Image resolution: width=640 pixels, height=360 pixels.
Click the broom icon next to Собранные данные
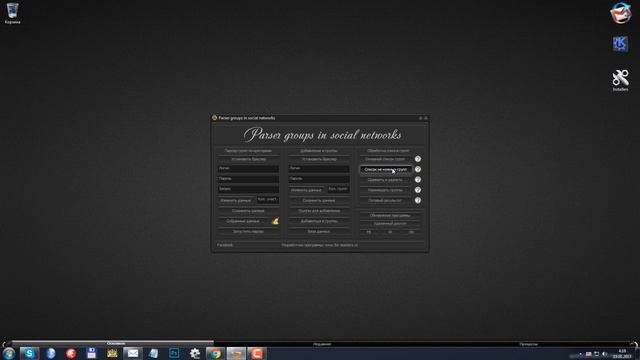point(276,221)
